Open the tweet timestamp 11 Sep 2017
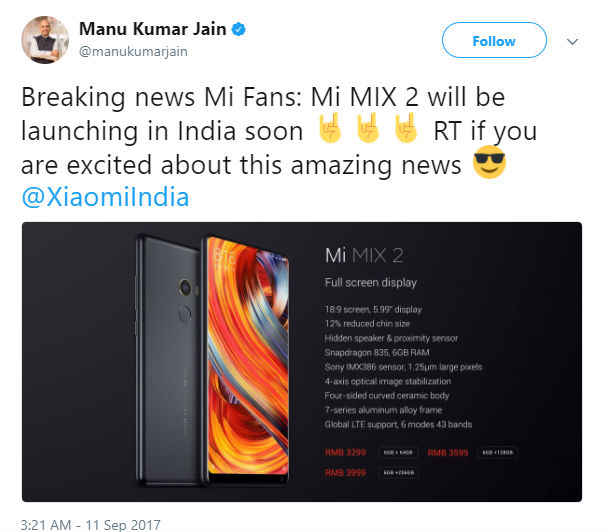This screenshot has width=608, height=532. pos(90,525)
